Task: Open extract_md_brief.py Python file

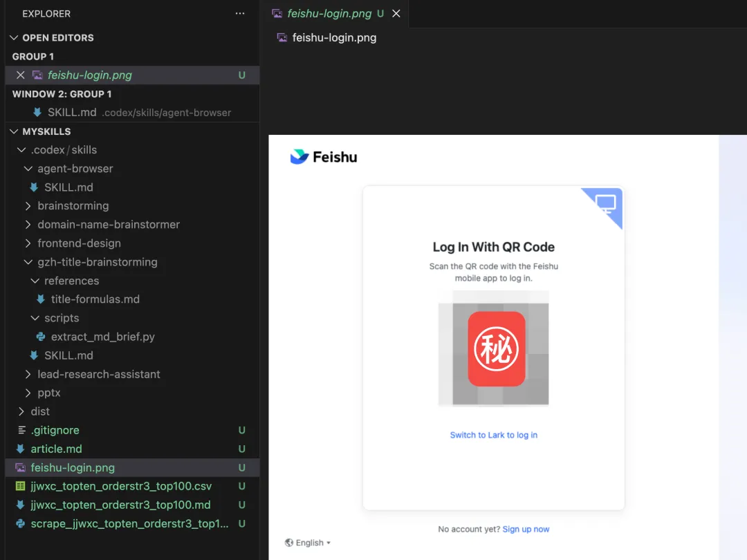Action: (x=102, y=337)
